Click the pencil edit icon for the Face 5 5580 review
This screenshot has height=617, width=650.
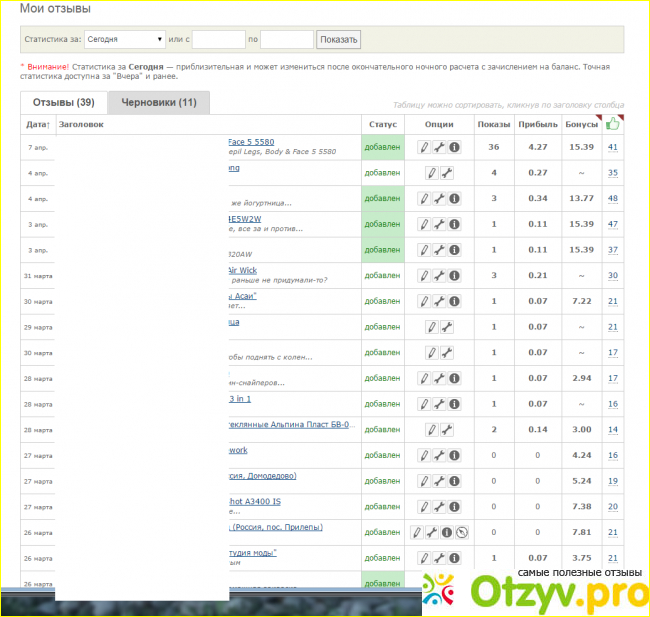point(424,147)
